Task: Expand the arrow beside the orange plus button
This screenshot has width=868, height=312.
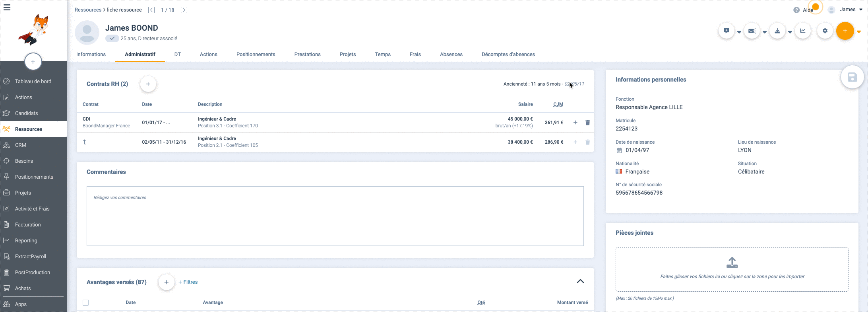Action: coord(859,32)
